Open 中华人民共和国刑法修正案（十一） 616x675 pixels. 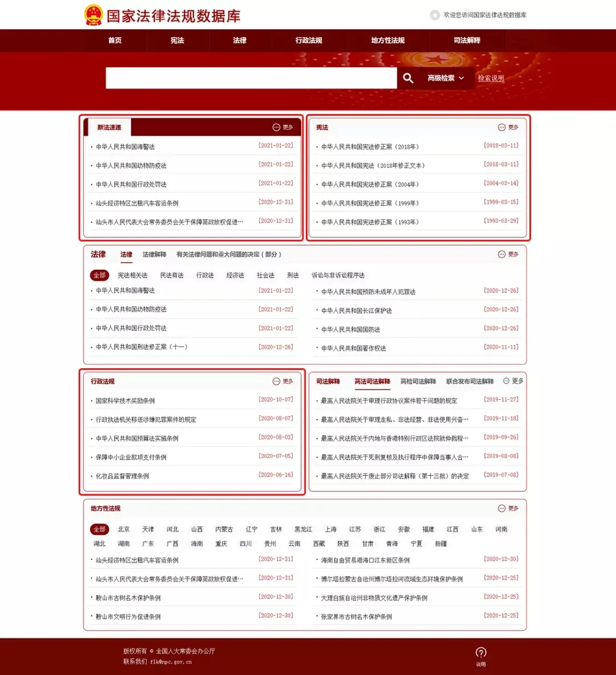(141, 347)
